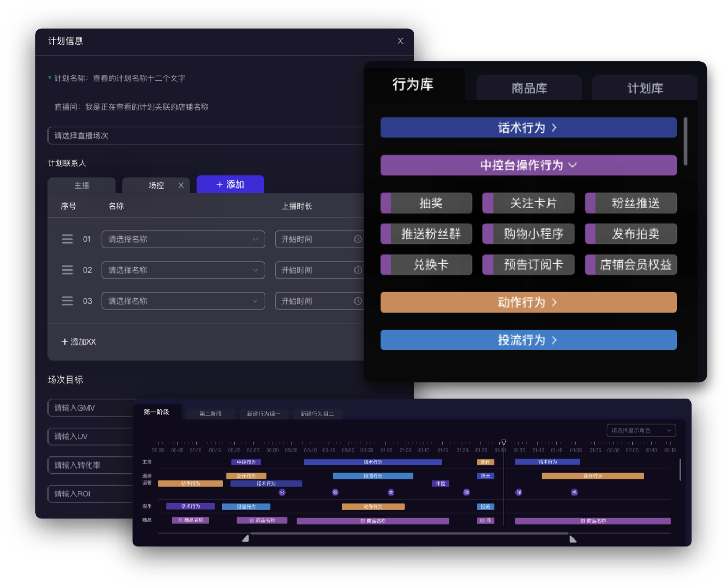Click the playhead marker on the timeline ruler
The image size is (726, 588).
pyautogui.click(x=504, y=443)
